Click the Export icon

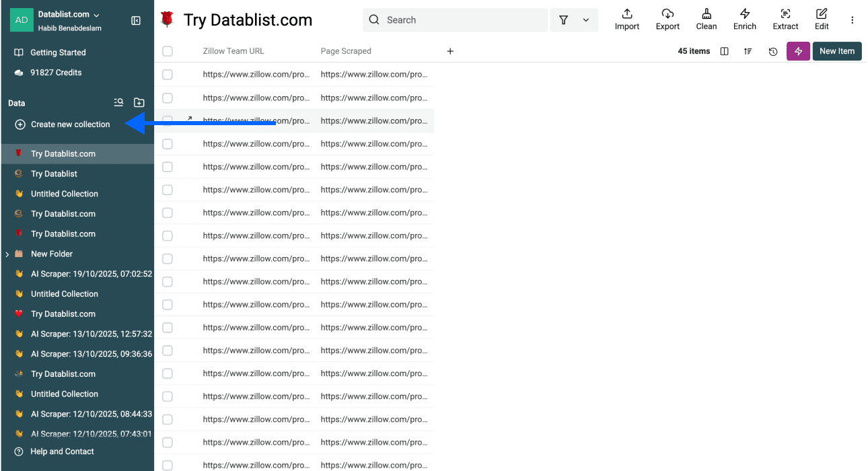click(x=667, y=19)
